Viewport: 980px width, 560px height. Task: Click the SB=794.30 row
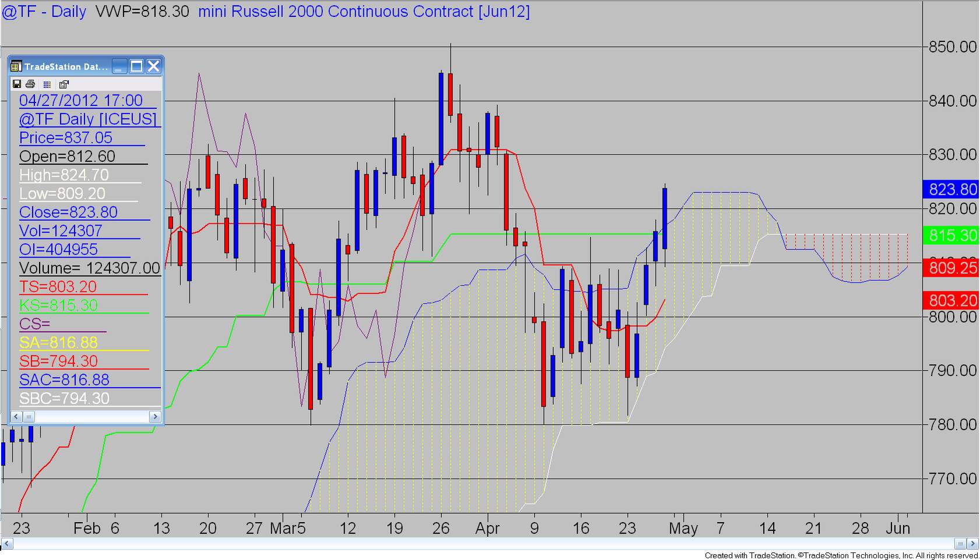click(58, 361)
